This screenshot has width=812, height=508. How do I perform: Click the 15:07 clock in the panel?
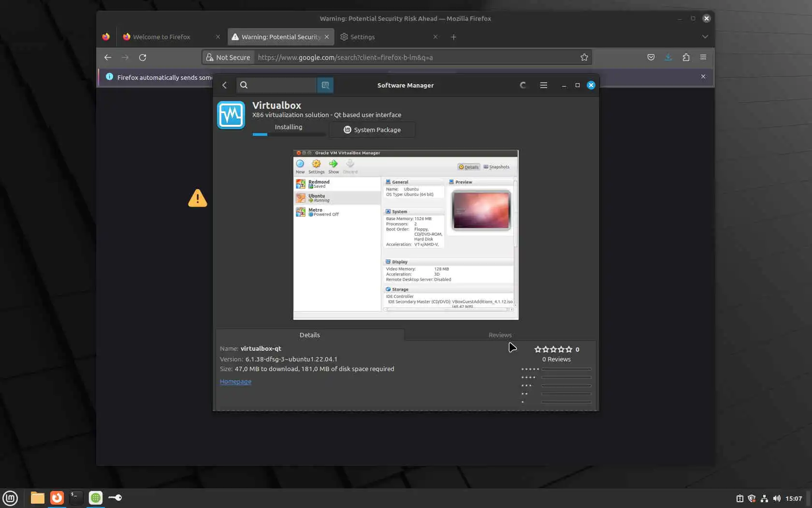click(x=794, y=498)
